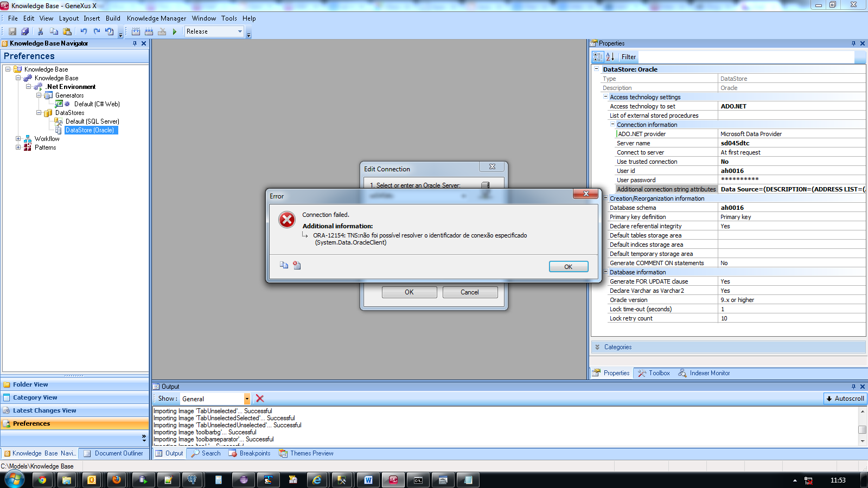
Task: Switch to the Toolbox tab
Action: click(x=654, y=373)
